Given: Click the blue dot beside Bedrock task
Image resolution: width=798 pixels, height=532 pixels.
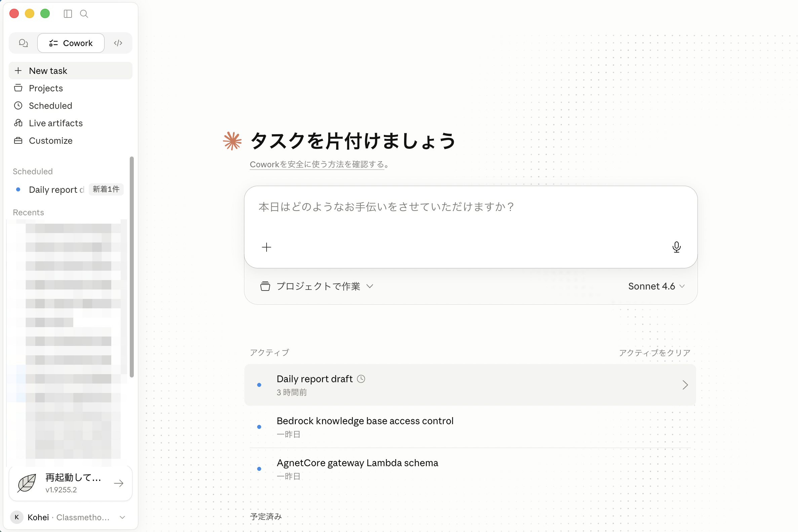Looking at the screenshot, I should [259, 427].
